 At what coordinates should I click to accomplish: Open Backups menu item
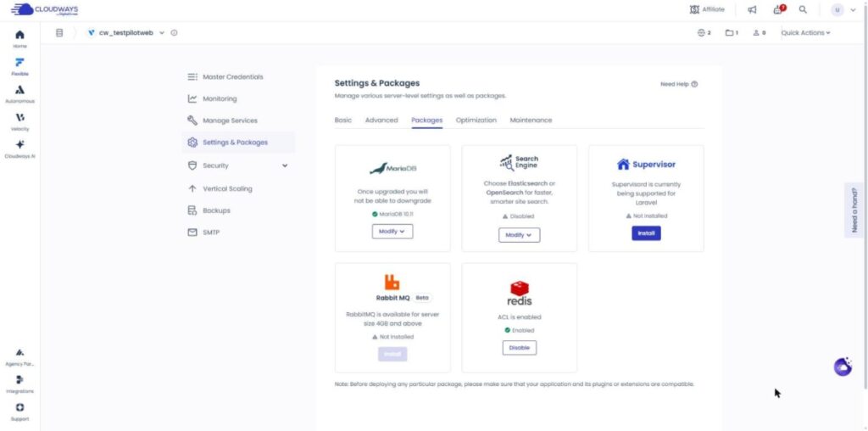tap(238, 210)
